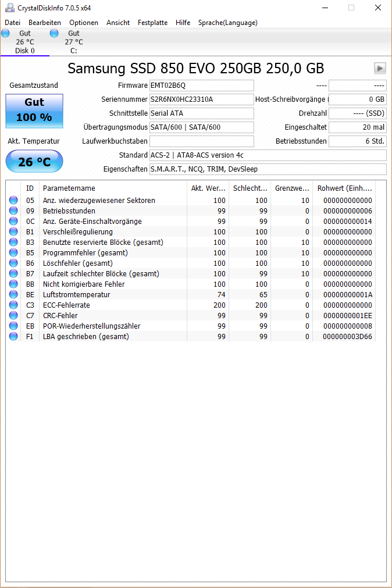Select the 'Luftstromtemperatur' parameter name
The height and width of the screenshot is (588, 392).
77,295
